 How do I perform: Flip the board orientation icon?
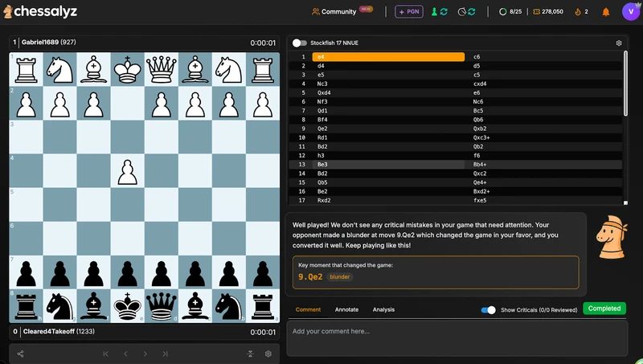[251, 354]
